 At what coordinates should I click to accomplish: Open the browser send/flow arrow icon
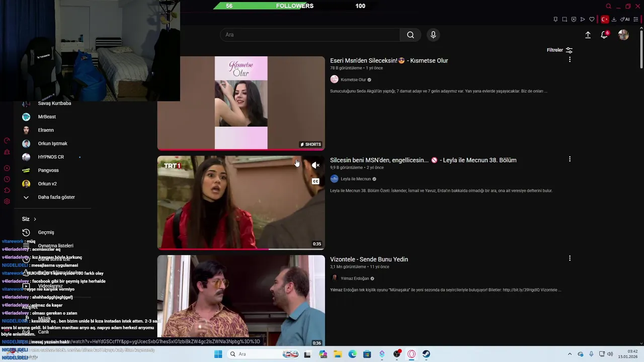point(583,20)
